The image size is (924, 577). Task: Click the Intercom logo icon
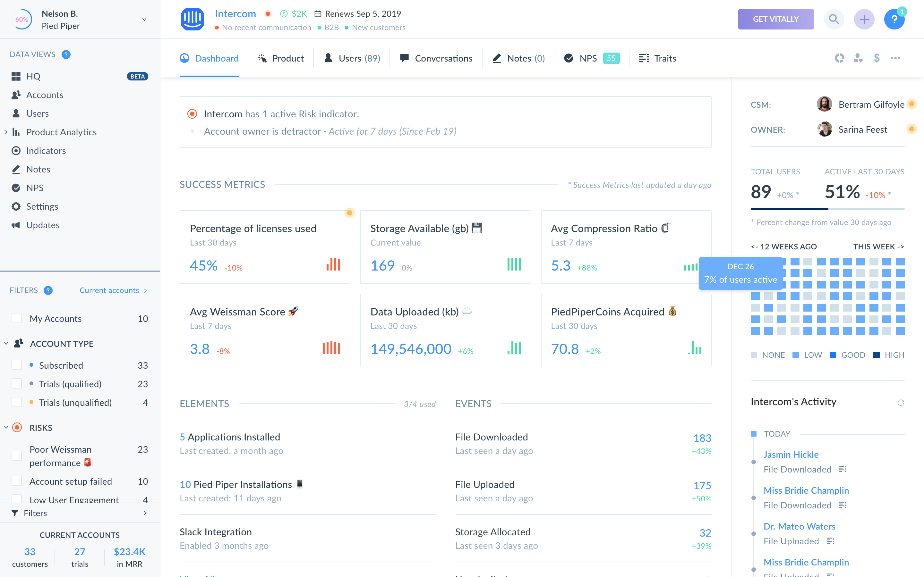(x=192, y=19)
